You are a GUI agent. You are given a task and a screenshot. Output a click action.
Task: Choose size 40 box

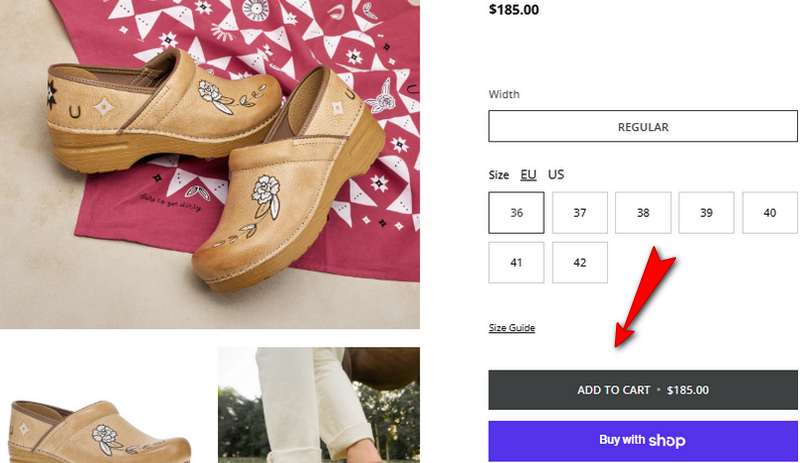click(769, 212)
